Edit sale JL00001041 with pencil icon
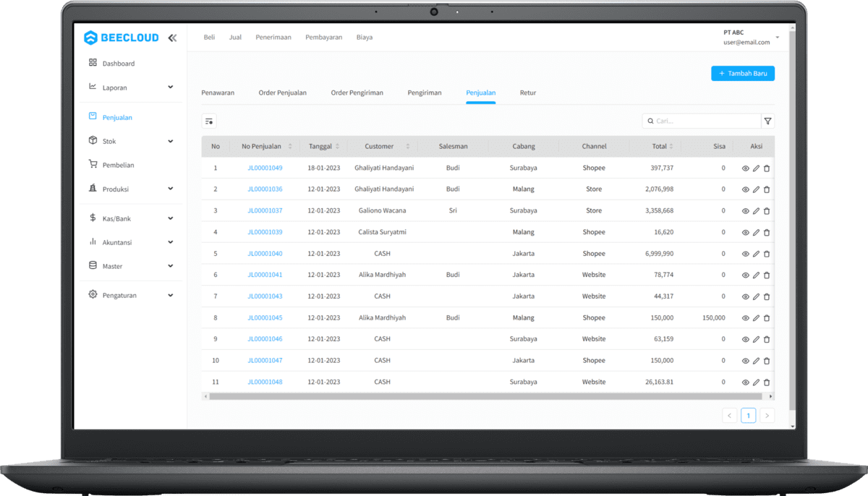868x496 pixels. pos(756,275)
